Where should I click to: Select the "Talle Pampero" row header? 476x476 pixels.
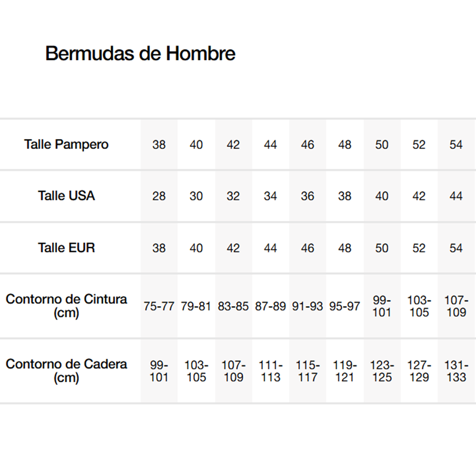tap(67, 144)
